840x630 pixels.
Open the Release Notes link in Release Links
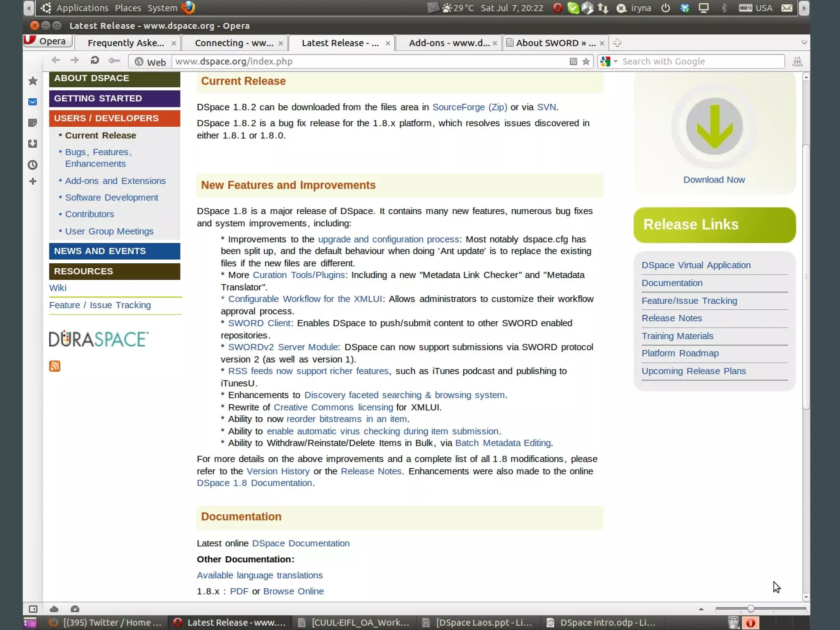(671, 318)
